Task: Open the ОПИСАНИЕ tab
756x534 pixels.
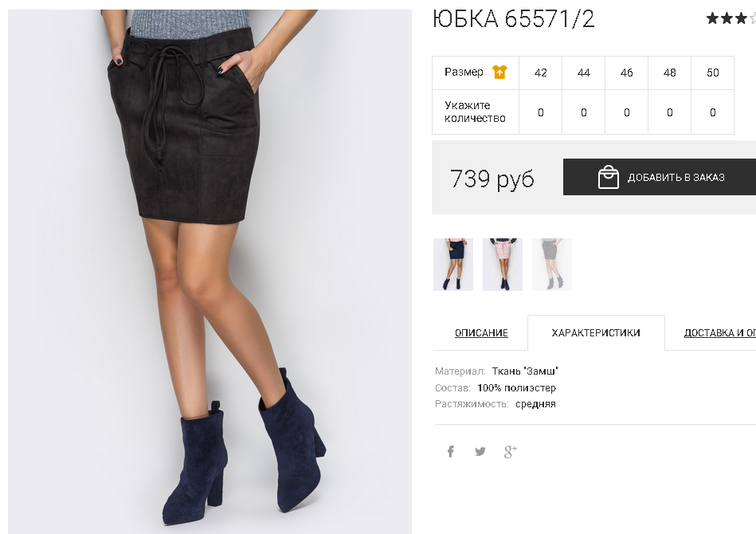Action: click(481, 333)
